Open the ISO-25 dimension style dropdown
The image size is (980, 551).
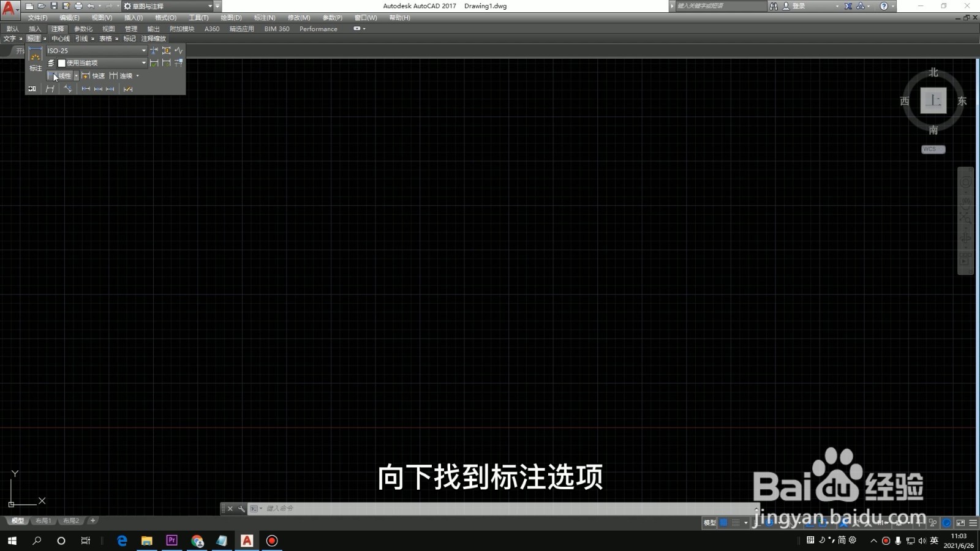pyautogui.click(x=143, y=50)
